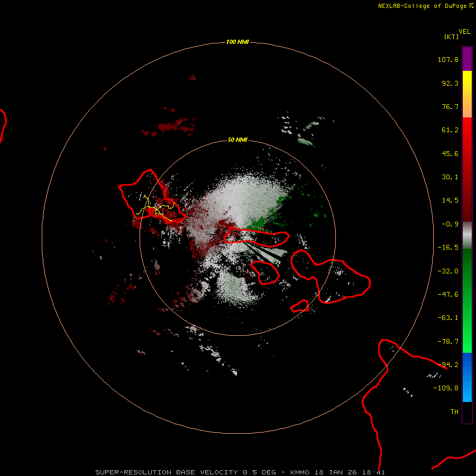Click the NEXLAB-College of DuPage label
Viewport: 476px width, 476px height.
[426, 6]
